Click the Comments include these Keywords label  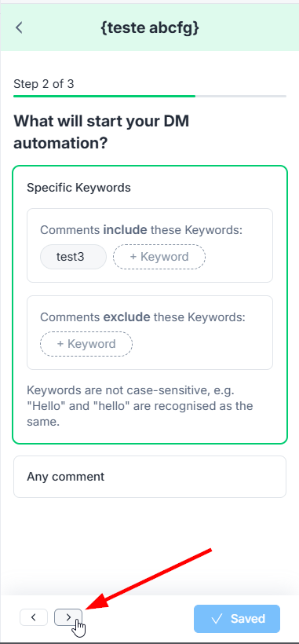pos(141,230)
